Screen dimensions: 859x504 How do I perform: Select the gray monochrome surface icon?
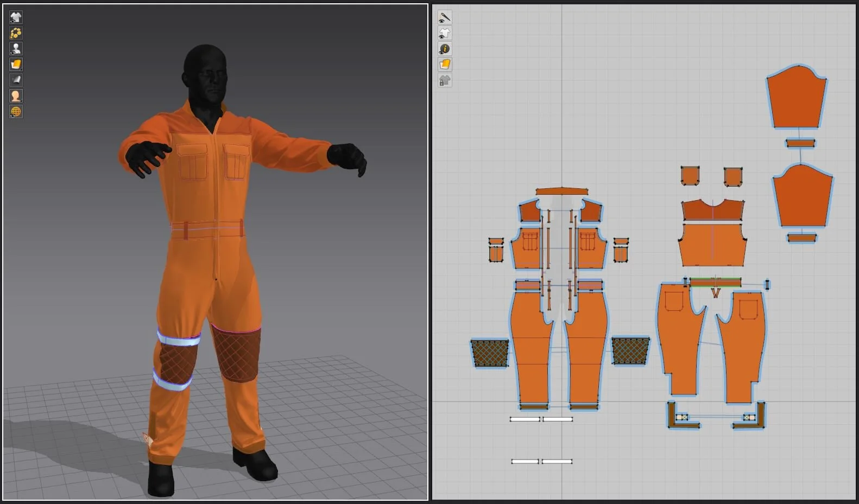click(16, 80)
